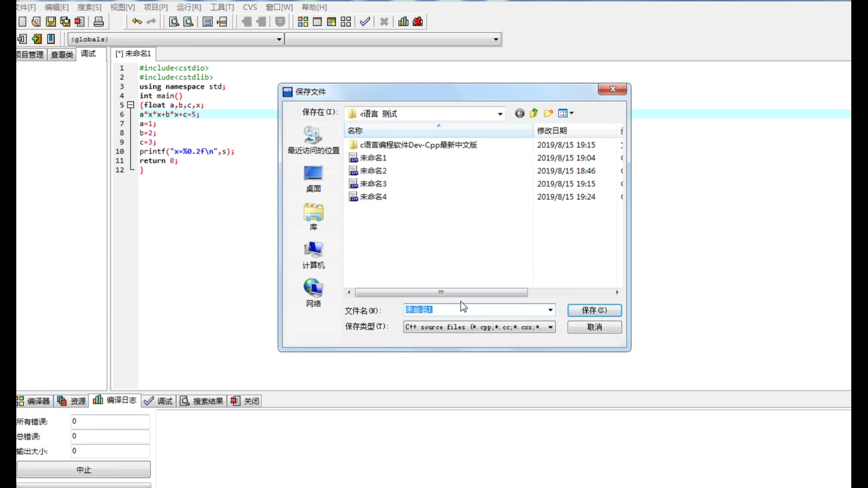This screenshot has height=488, width=868.
Task: Expand the save type (保存类型) dropdown
Action: click(550, 327)
